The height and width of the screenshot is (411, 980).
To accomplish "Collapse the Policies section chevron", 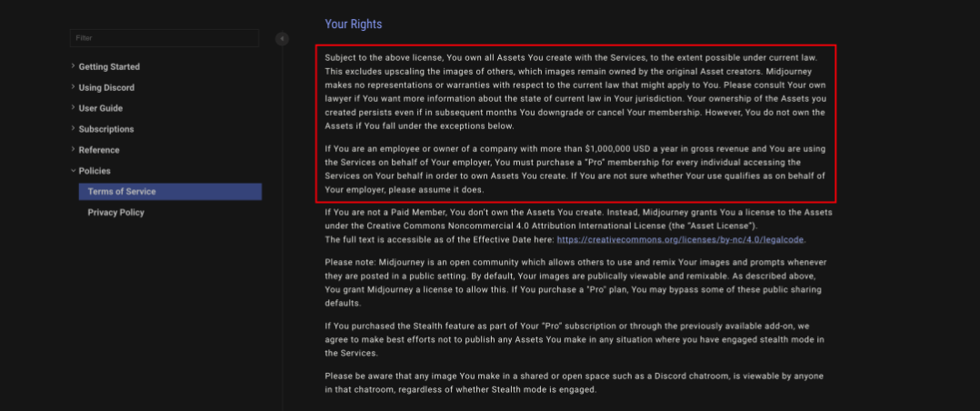I will pos(73,171).
